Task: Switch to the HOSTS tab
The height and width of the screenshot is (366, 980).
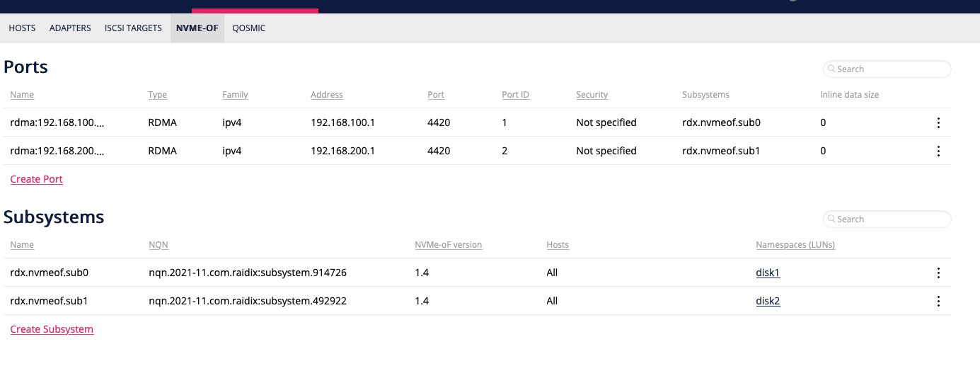Action: pos(22,28)
